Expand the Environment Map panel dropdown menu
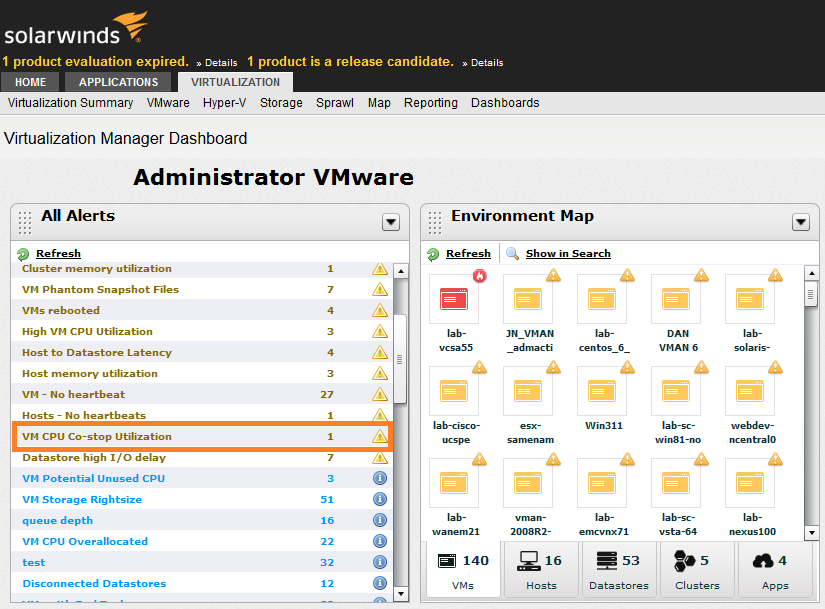The width and height of the screenshot is (825, 609). coord(801,222)
